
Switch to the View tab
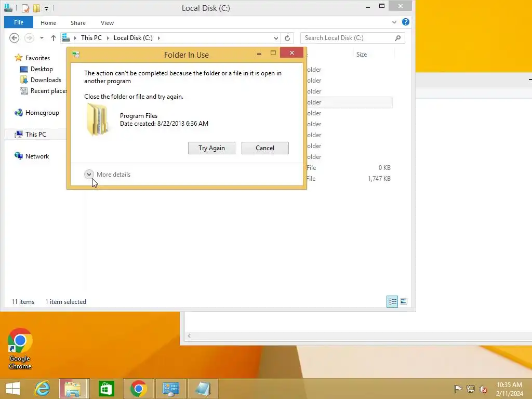click(x=107, y=23)
